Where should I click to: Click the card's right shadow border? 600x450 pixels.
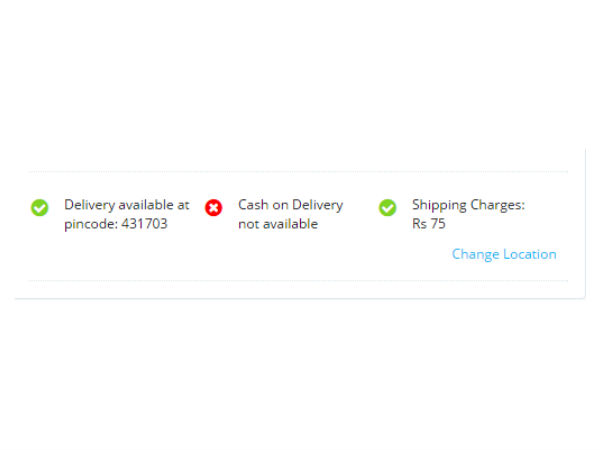pos(585,222)
